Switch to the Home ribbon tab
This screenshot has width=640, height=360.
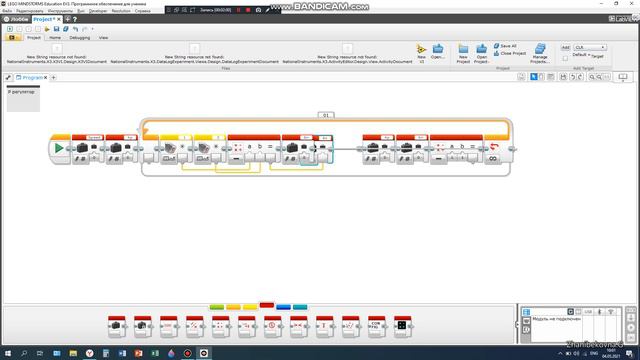[55, 38]
